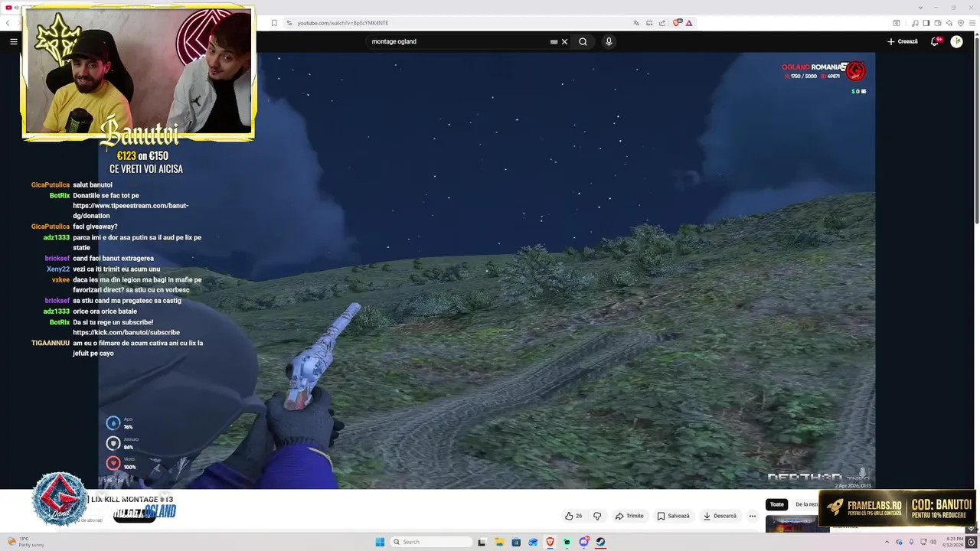Click the Brave VPN shield icon

[x=960, y=23]
